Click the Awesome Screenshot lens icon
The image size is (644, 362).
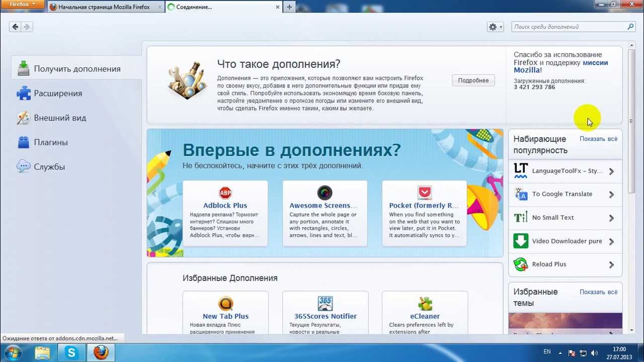325,193
